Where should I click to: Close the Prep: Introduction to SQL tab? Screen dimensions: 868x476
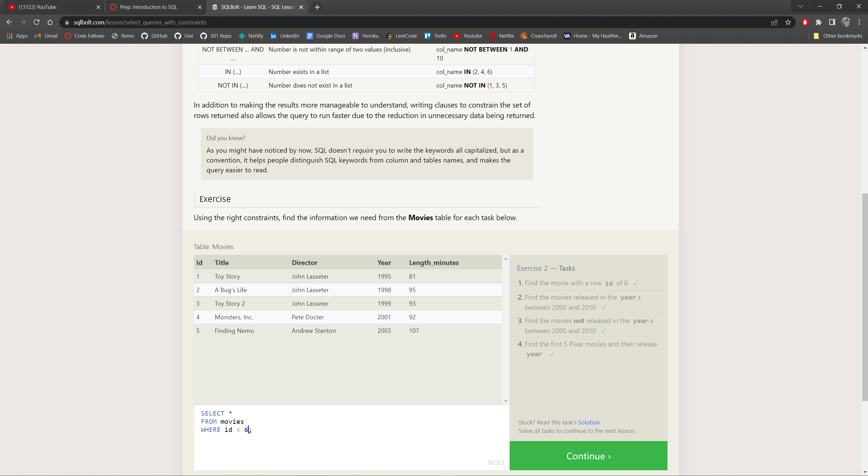coord(200,7)
